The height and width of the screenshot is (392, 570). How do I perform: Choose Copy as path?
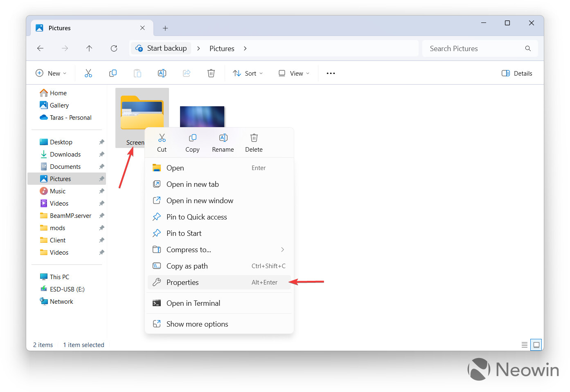(x=219, y=266)
